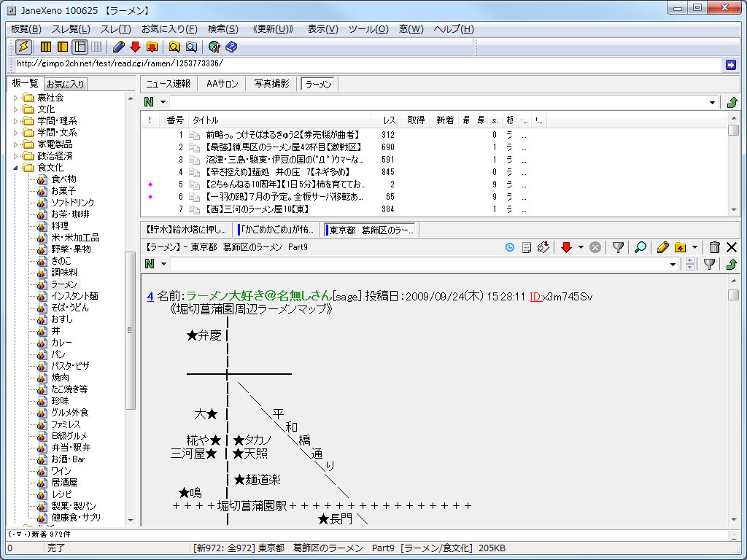
Task: Open the globe-with-tools settings icon
Action: point(214,47)
